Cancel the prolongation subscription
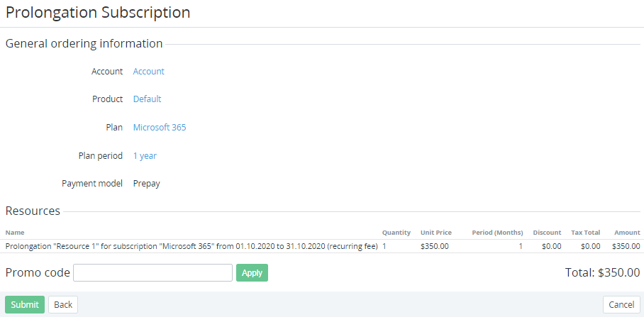644x322 pixels. (621, 305)
